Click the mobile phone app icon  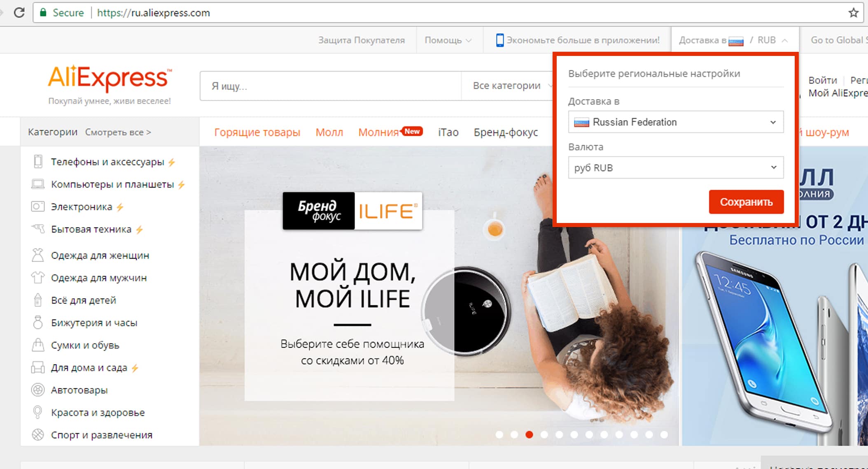click(499, 40)
